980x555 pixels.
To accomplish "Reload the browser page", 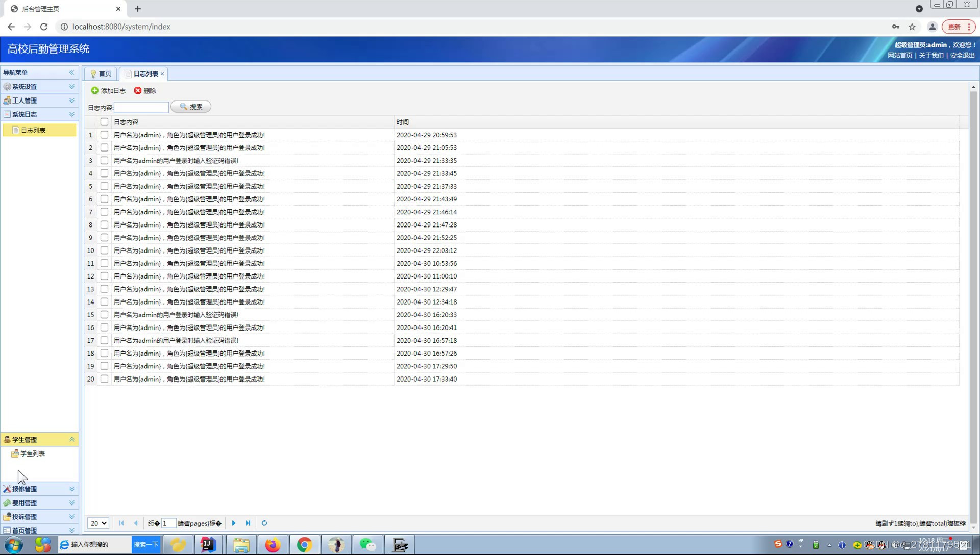I will pos(44,27).
